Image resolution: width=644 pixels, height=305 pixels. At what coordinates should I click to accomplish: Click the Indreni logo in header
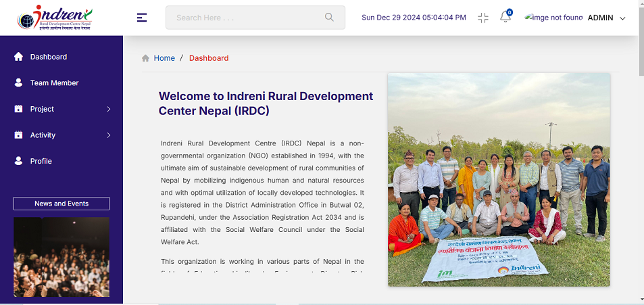point(55,18)
